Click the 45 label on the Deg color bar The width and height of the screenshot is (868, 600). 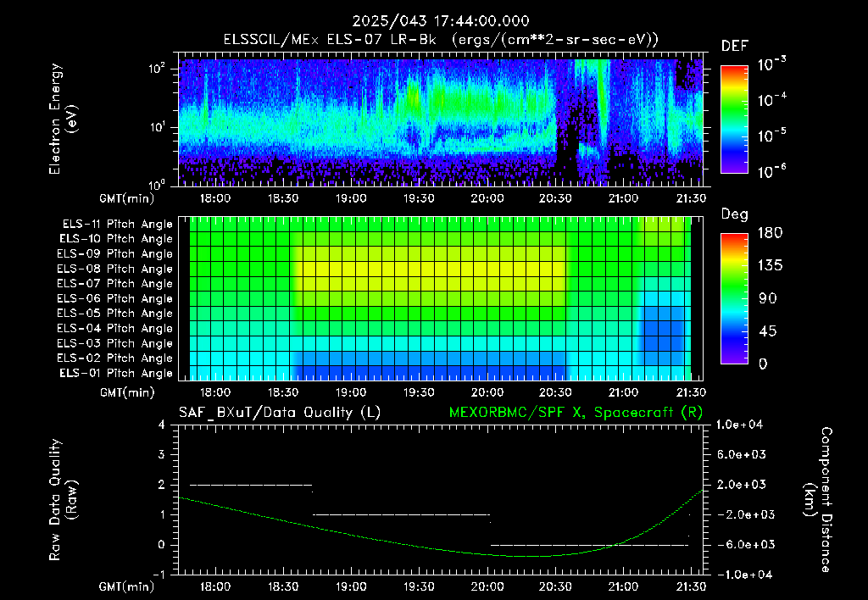pyautogui.click(x=770, y=331)
